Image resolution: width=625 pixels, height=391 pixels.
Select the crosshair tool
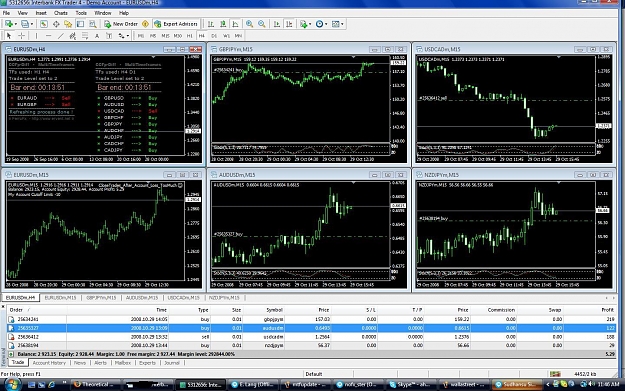pos(22,36)
